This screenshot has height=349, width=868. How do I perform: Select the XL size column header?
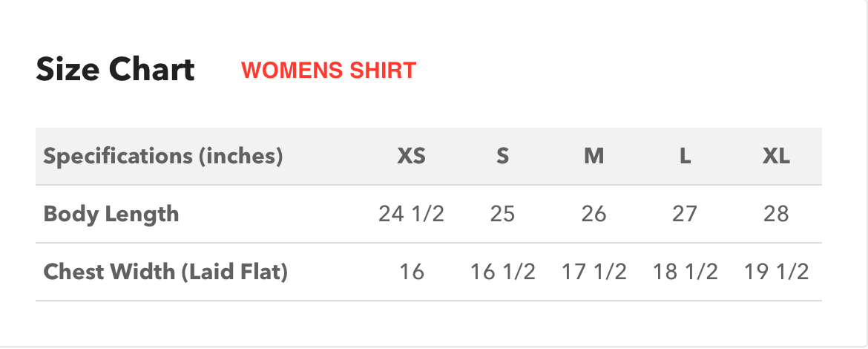776,157
